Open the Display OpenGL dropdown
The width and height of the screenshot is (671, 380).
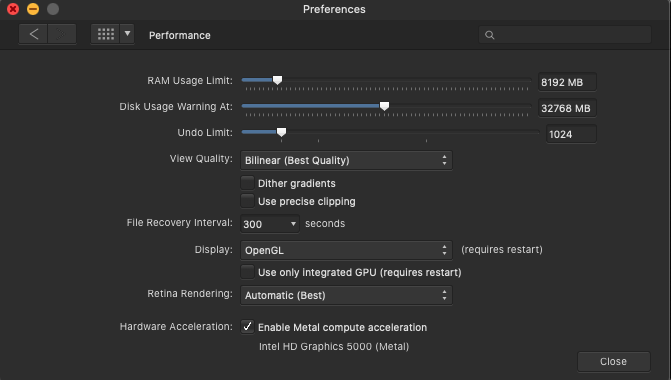346,250
